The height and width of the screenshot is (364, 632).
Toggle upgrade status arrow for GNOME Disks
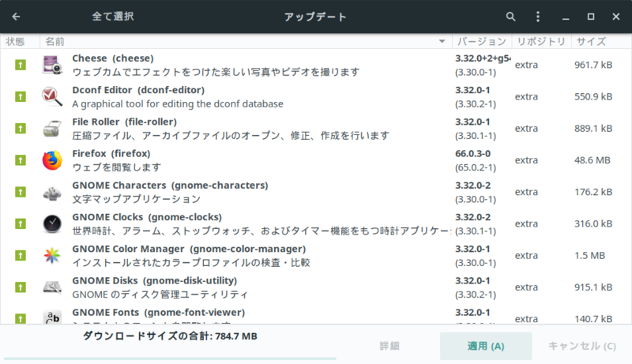(x=21, y=287)
